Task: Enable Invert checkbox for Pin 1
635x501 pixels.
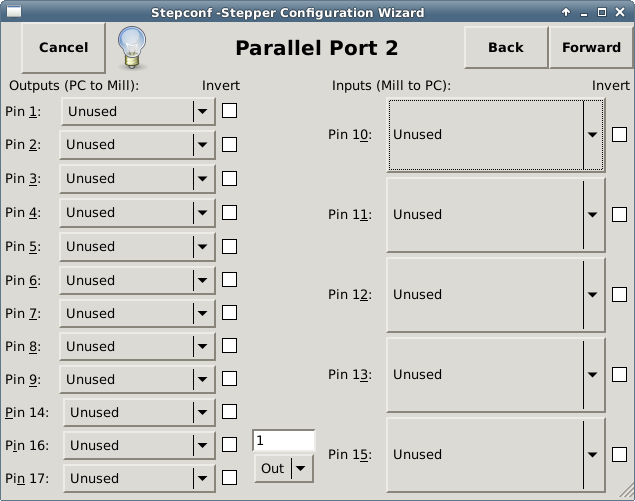Action: 229,111
